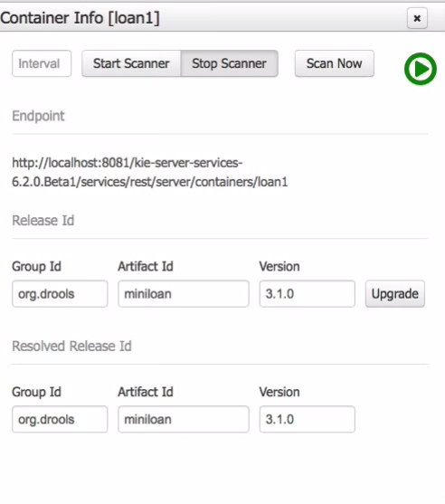Click the Artifact Id label under Resolved Release Id
The width and height of the screenshot is (445, 504).
tap(146, 392)
